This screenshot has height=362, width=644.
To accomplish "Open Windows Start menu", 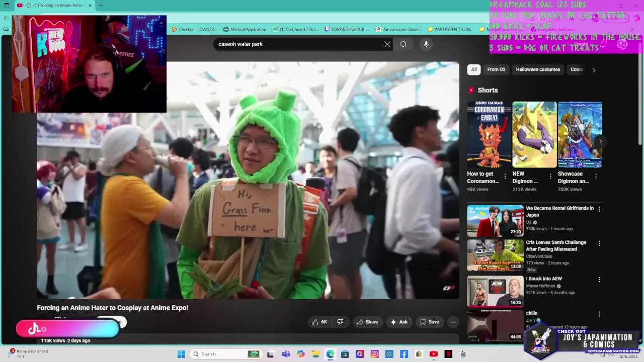I will [x=181, y=354].
